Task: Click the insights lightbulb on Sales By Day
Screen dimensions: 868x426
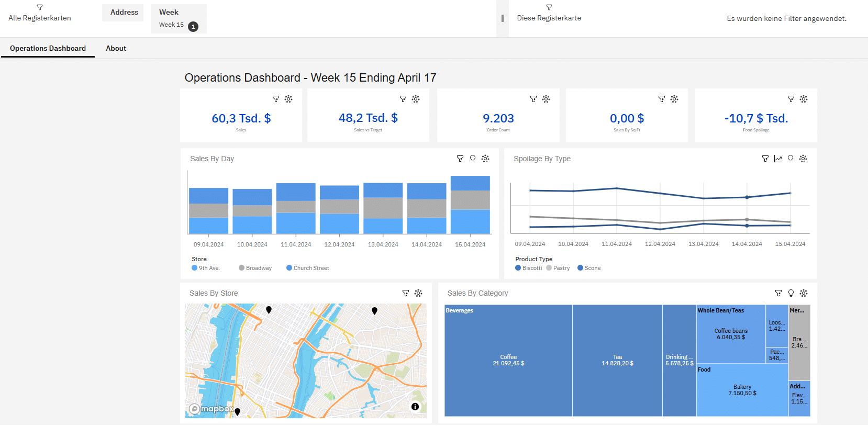Action: 473,159
